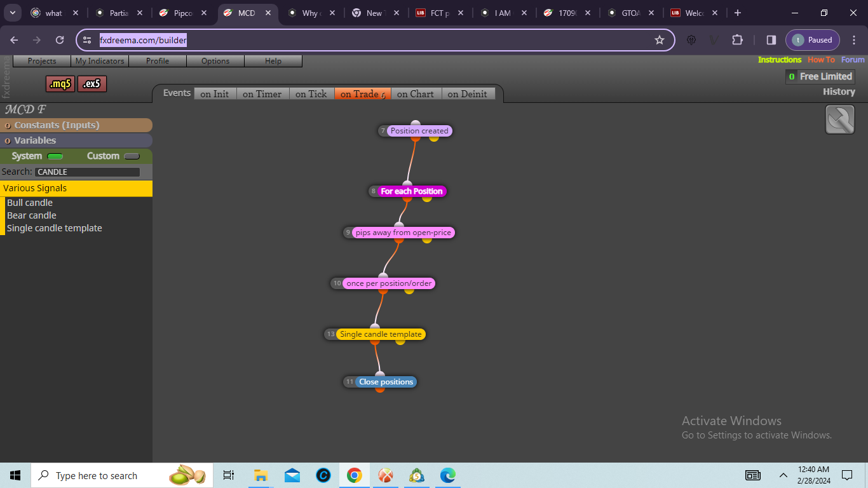
Task: Select the Bull candle block in list
Action: [x=30, y=203]
